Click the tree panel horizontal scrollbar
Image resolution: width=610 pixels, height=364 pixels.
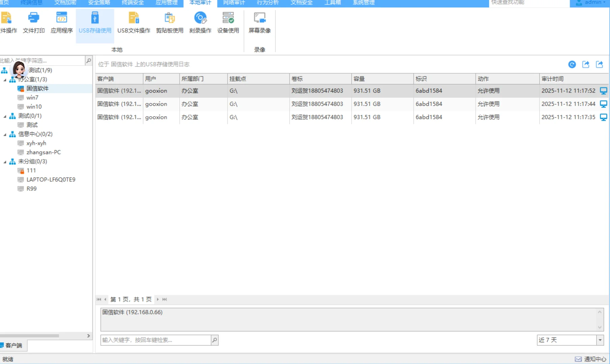pyautogui.click(x=30, y=336)
